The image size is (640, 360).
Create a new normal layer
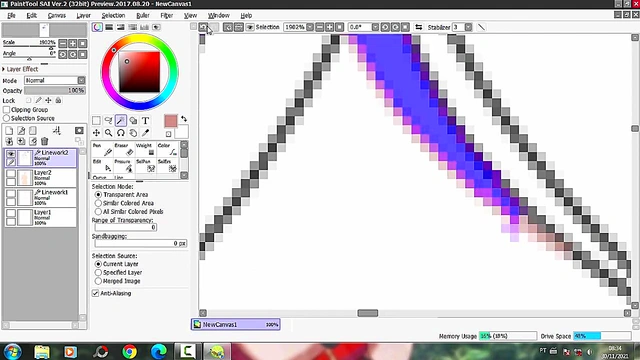click(9, 131)
